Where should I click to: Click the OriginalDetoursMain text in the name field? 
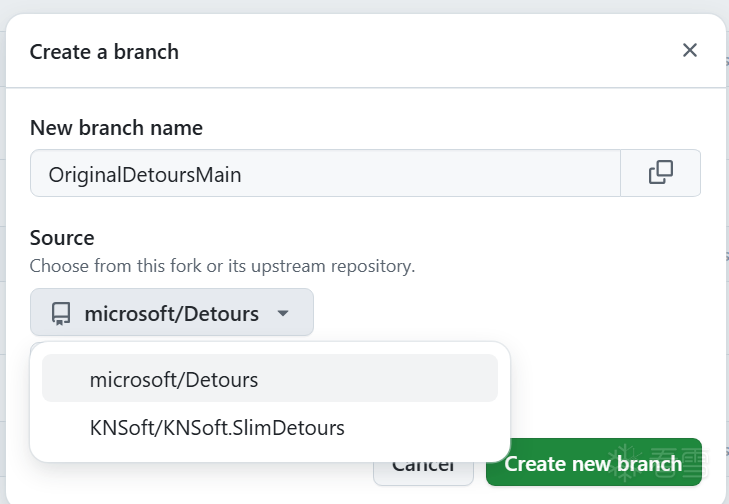tap(145, 175)
